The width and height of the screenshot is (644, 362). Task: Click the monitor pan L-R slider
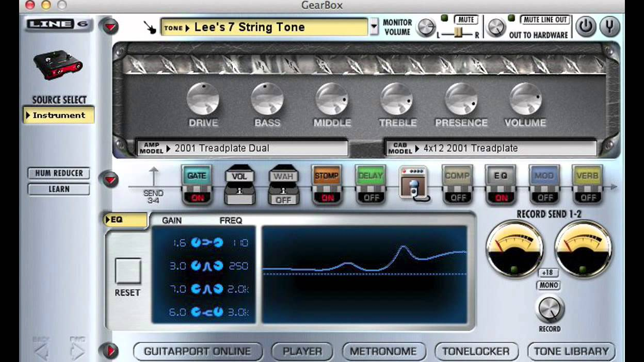tap(459, 34)
